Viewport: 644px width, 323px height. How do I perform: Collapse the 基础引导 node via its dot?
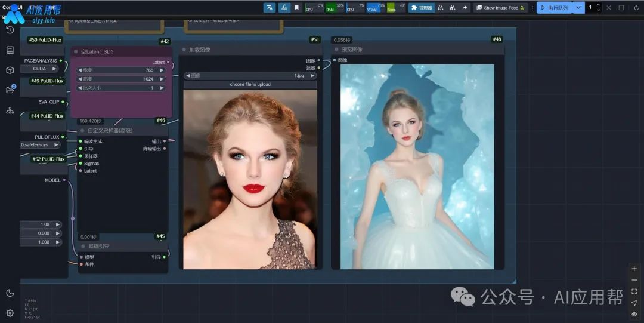(x=83, y=246)
